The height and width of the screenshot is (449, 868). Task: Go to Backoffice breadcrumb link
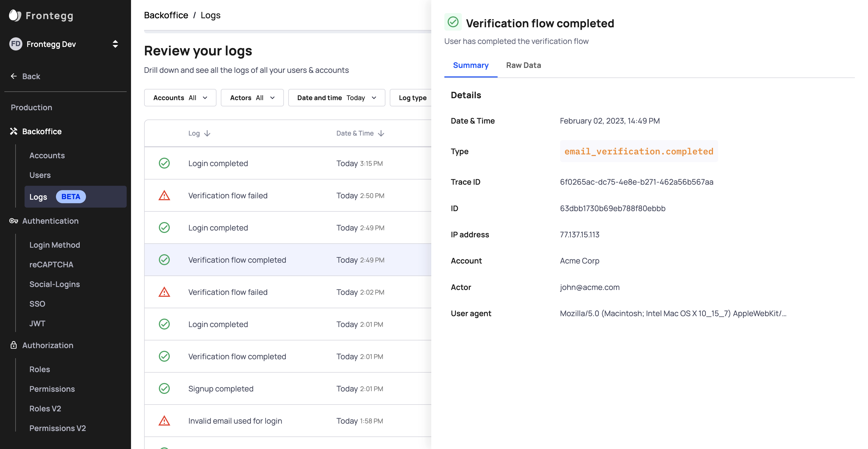click(x=166, y=15)
